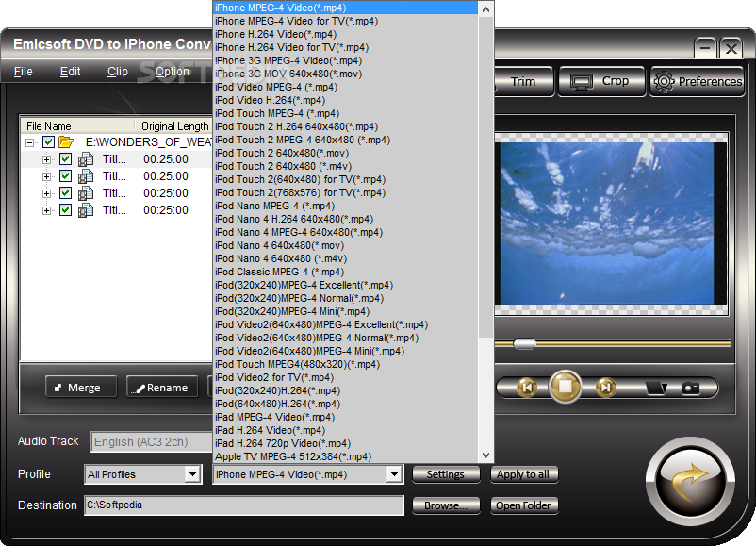Open the Clip menu
The width and height of the screenshot is (756, 546).
118,72
